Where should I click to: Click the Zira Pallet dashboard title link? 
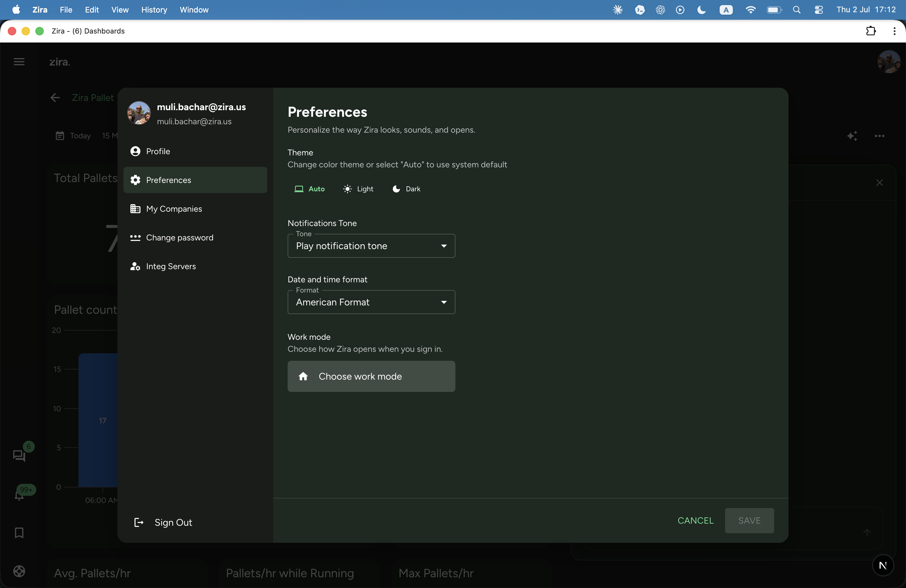(x=93, y=98)
